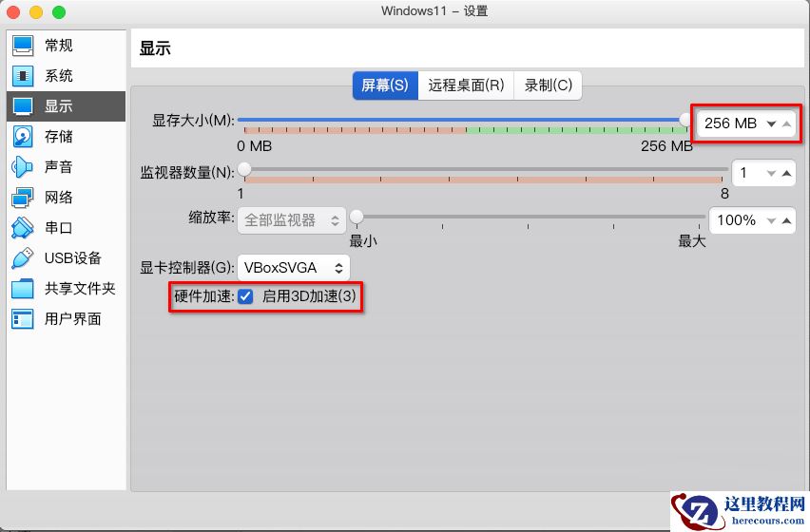Open the 网络 network icon
The image size is (810, 532).
click(x=23, y=197)
